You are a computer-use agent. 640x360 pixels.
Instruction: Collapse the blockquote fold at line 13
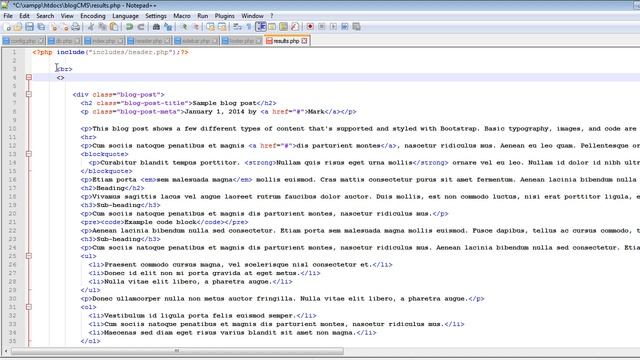(29, 154)
